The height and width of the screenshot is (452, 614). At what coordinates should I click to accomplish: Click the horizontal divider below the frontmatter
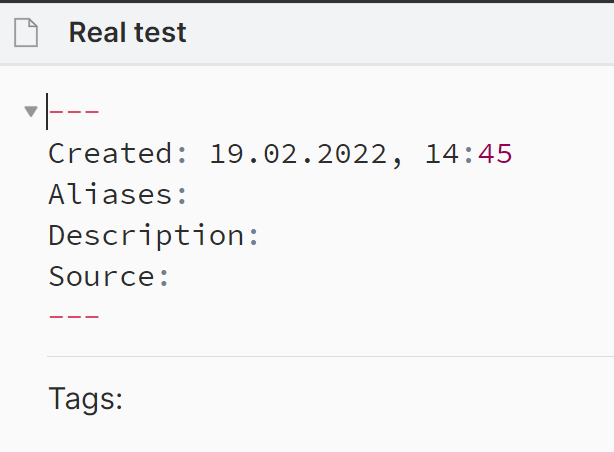coord(330,356)
